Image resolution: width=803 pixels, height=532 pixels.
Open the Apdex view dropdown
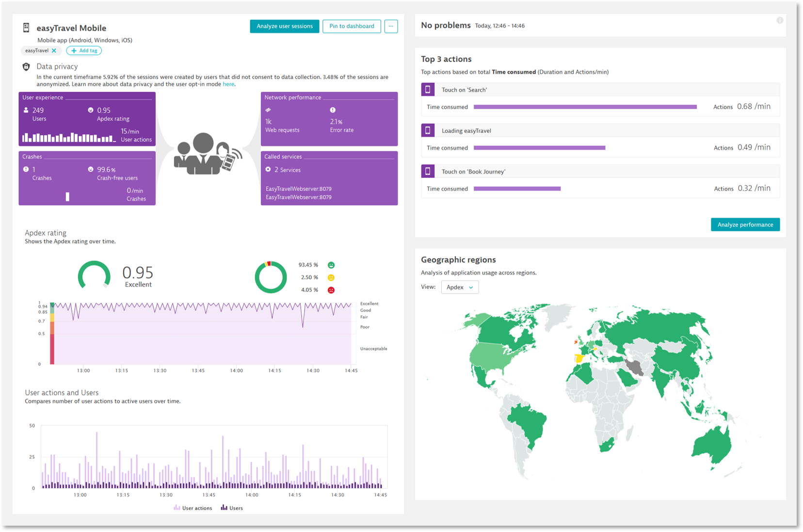(460, 287)
